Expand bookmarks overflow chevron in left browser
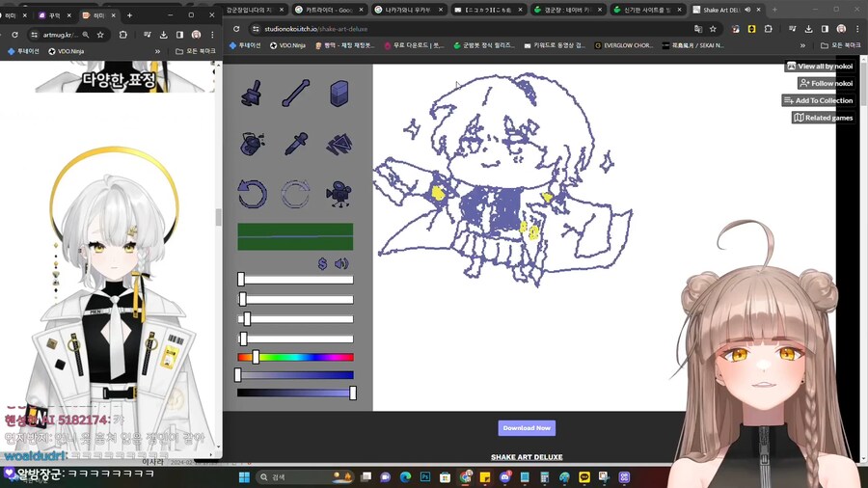868x488 pixels. tap(157, 51)
